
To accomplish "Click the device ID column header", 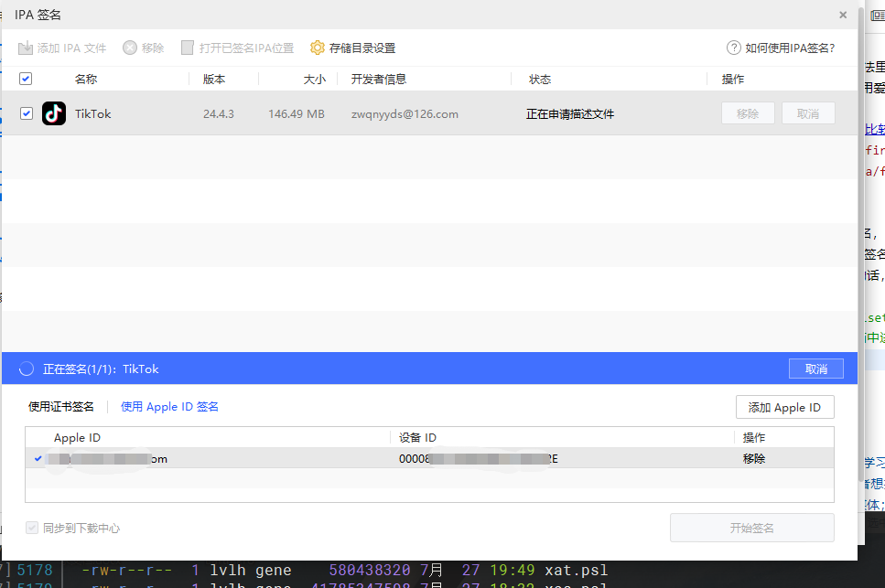I will click(x=417, y=437).
